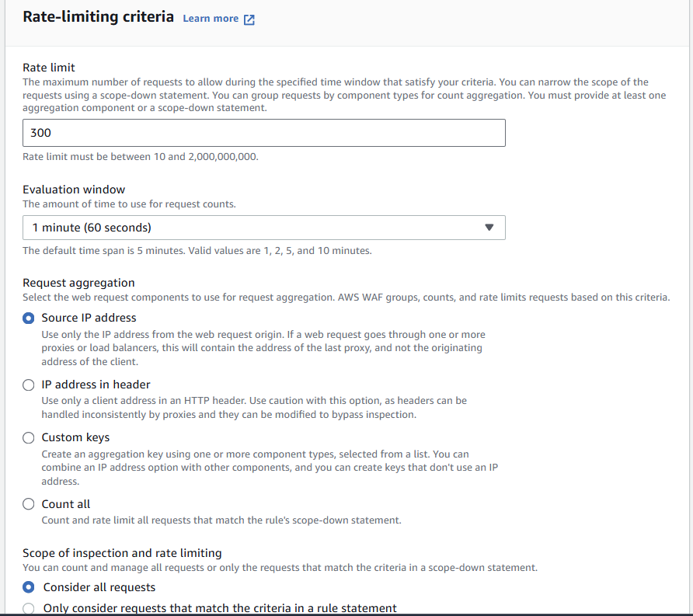This screenshot has height=616, width=693.
Task: Click the Evaluation window label text
Action: 74,190
